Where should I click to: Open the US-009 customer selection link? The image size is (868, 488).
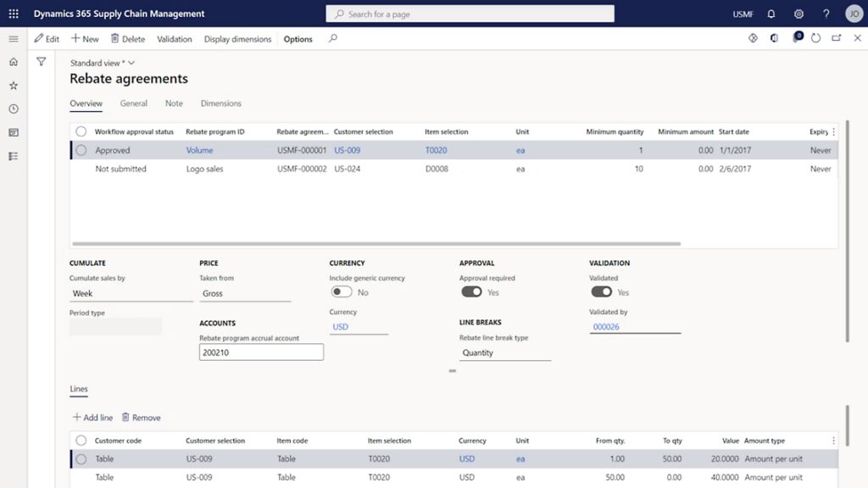[347, 151]
